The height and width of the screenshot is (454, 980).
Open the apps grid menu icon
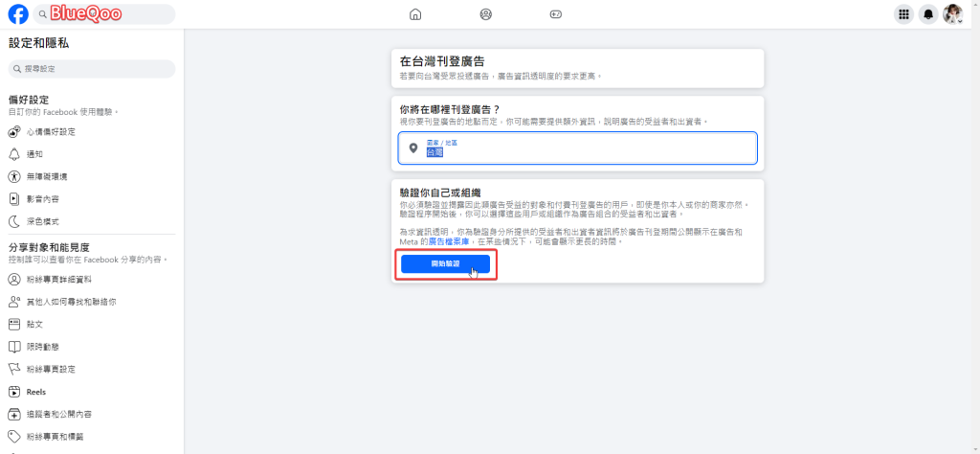[x=902, y=14]
